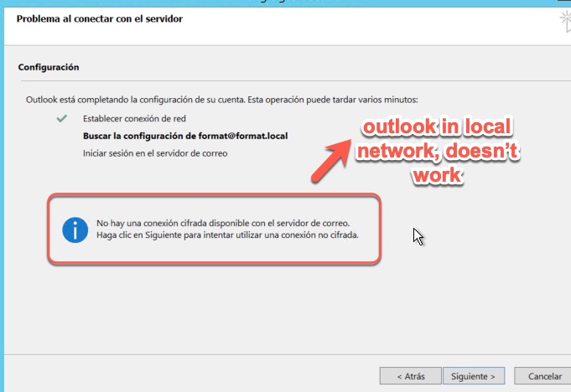
Task: Continue with the Siguiente button
Action: (x=474, y=375)
